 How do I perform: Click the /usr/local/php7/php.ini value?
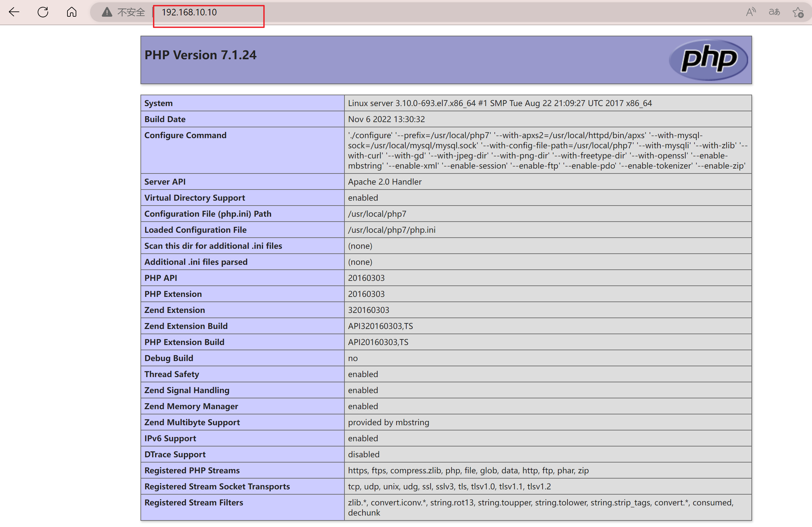tap(392, 229)
